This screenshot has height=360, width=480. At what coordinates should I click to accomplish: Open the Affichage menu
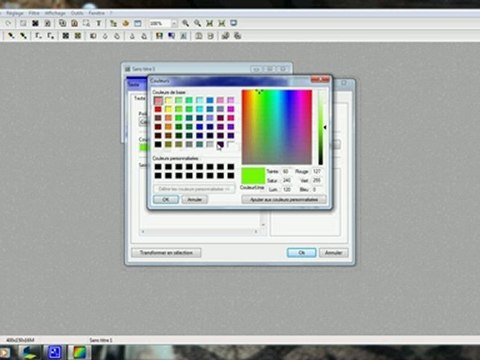(55, 13)
